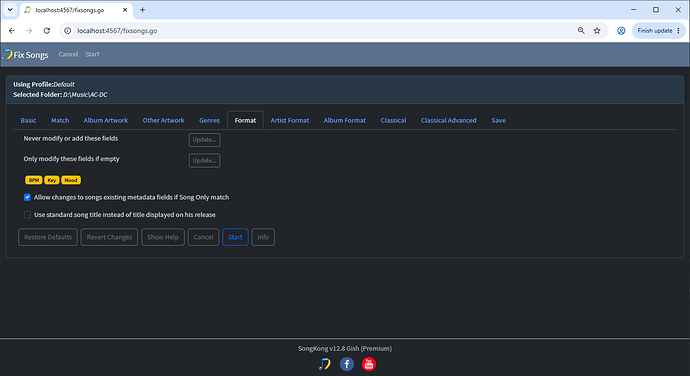The height and width of the screenshot is (376, 690).
Task: Select the yellow BPM tag
Action: [x=34, y=180]
